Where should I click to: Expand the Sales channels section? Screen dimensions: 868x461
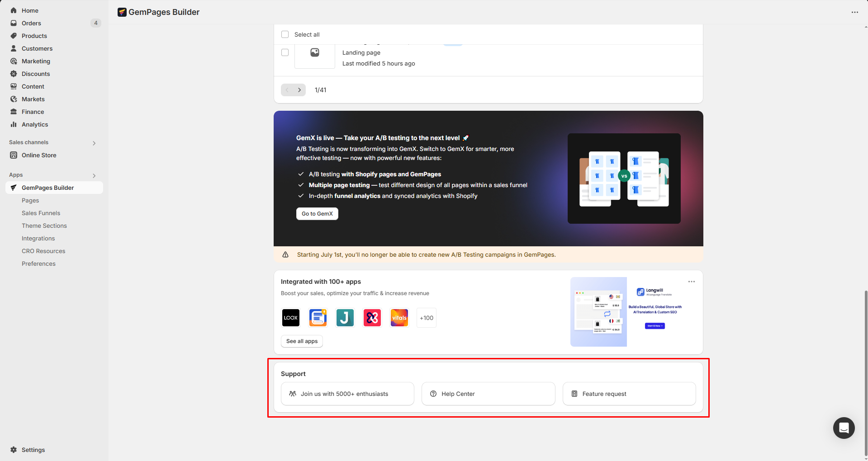pyautogui.click(x=94, y=143)
